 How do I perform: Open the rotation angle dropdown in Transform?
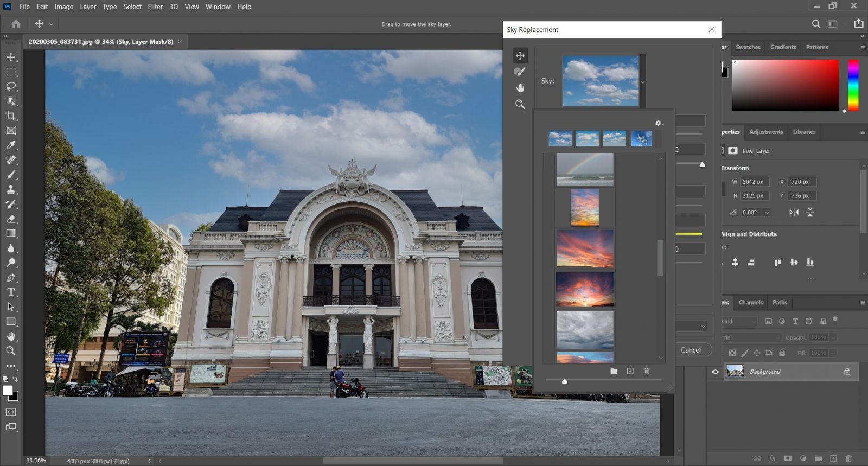[767, 213]
